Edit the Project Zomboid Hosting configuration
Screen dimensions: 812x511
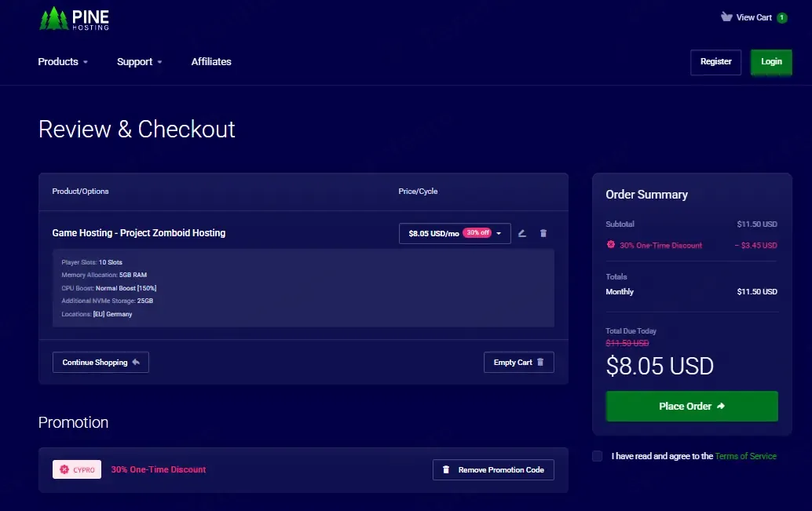click(522, 233)
